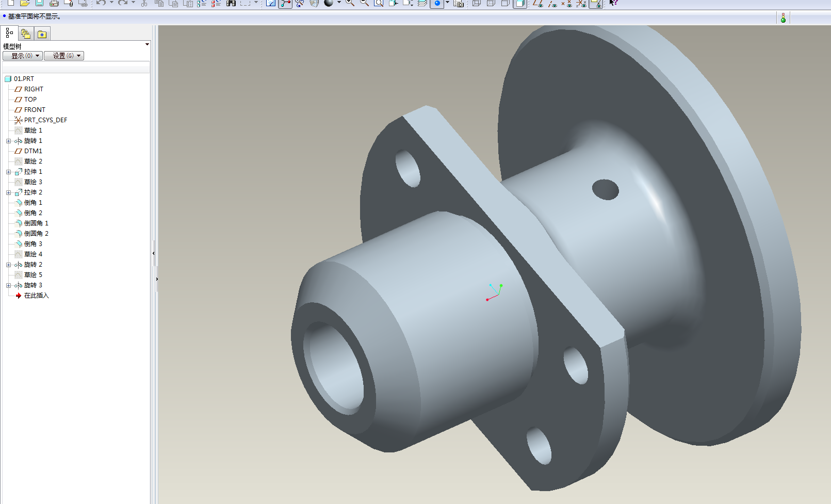
Task: Click the regeneration traffic light status icon
Action: point(783,18)
